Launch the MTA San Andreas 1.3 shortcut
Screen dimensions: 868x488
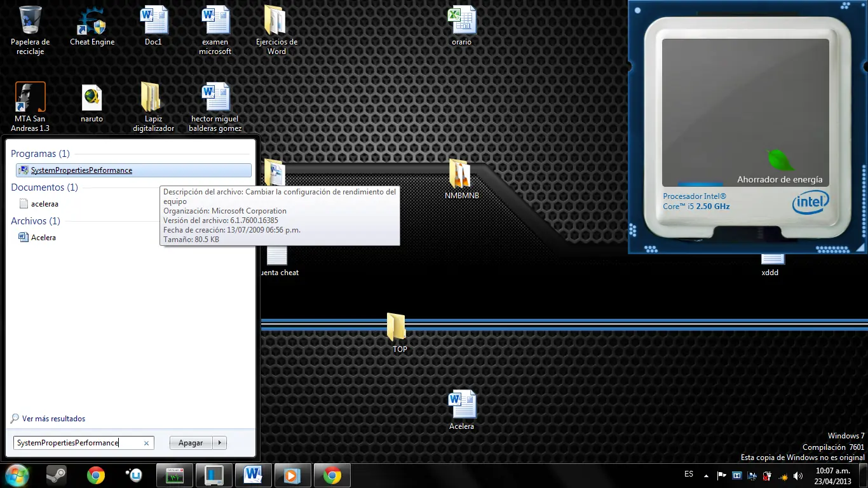(x=30, y=107)
